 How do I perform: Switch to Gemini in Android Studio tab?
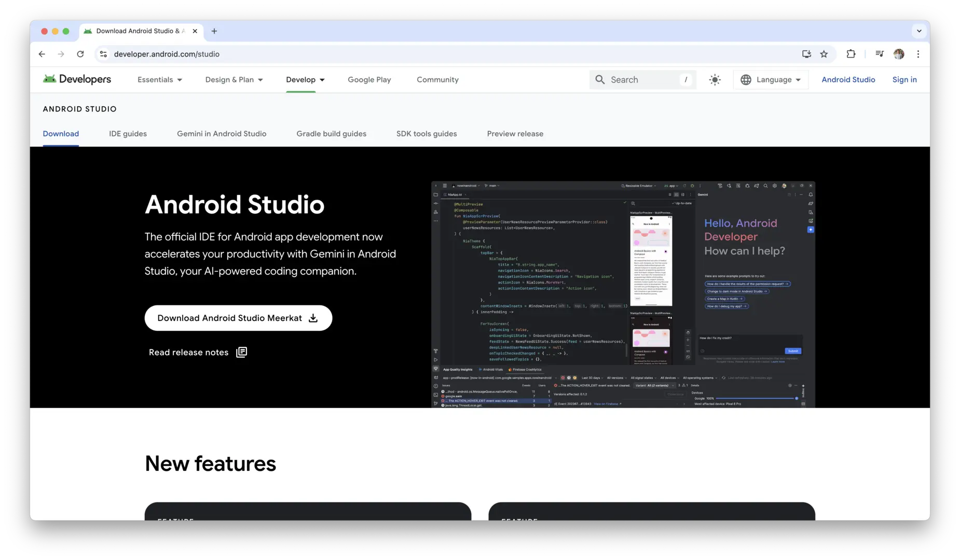(222, 134)
